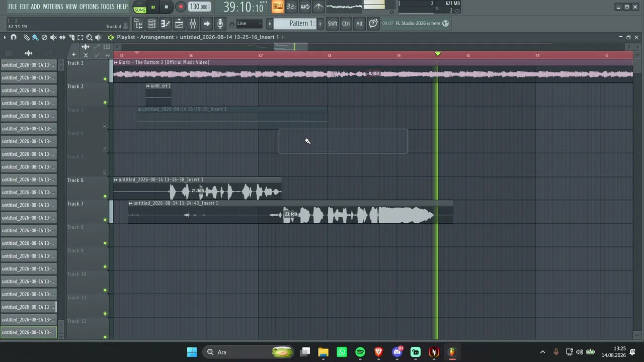Open the Edit menu
Image resolution: width=644 pixels, height=362 pixels.
[x=24, y=7]
